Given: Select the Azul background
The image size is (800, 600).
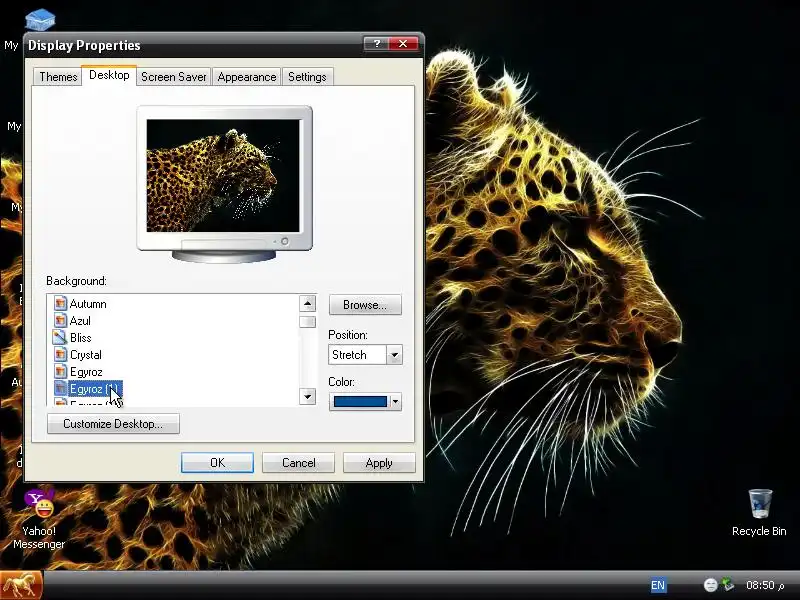Looking at the screenshot, I should coord(80,321).
